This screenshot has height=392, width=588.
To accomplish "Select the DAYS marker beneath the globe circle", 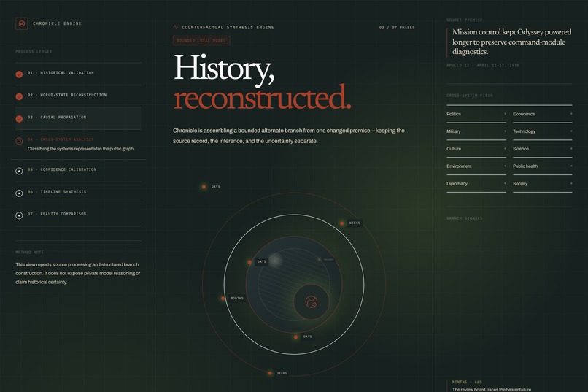I will 295,337.
